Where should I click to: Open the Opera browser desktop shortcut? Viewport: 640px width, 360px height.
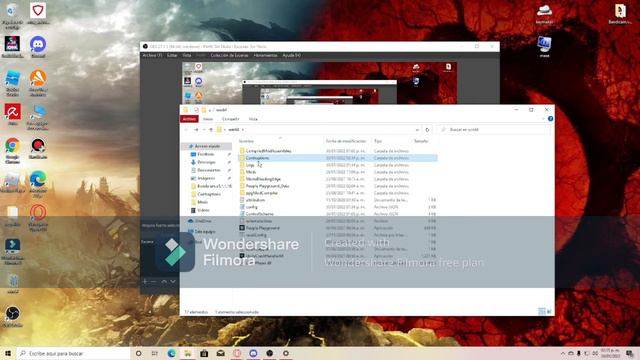click(38, 217)
